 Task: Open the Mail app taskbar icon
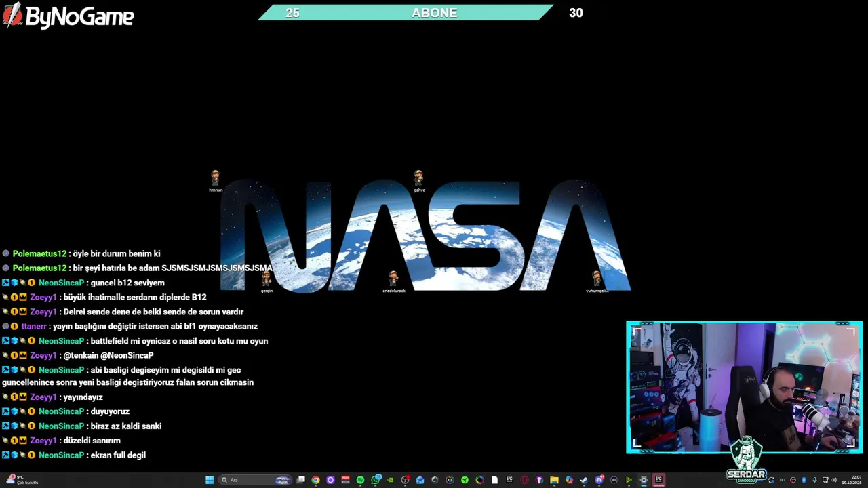pyautogui.click(x=420, y=480)
